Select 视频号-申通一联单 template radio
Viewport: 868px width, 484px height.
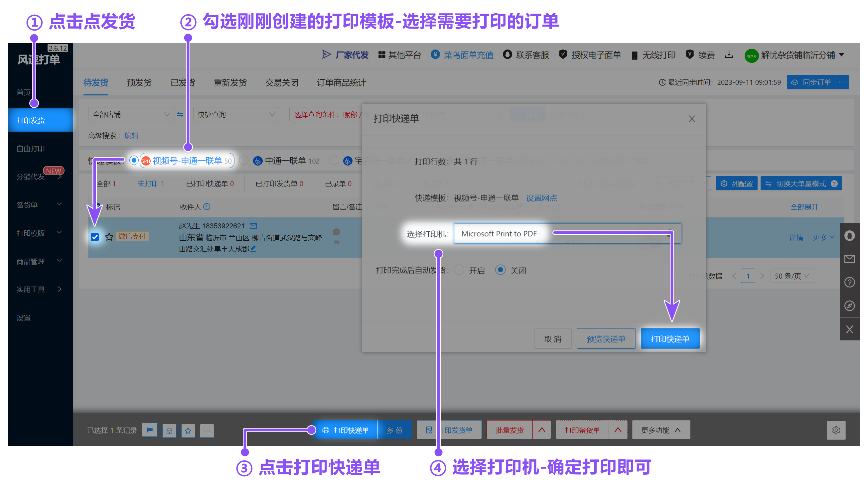click(x=134, y=160)
